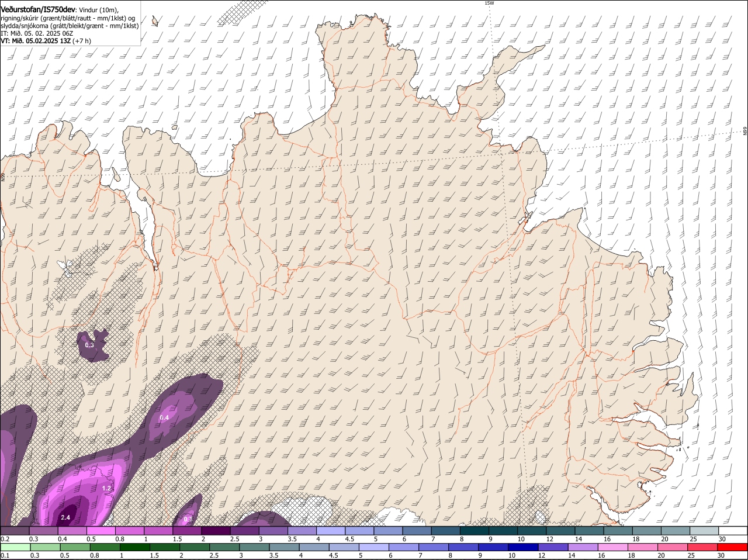The height and width of the screenshot is (560, 748).
Task: Click the 0.2 label in the upper legend row
Action: (x=5, y=538)
